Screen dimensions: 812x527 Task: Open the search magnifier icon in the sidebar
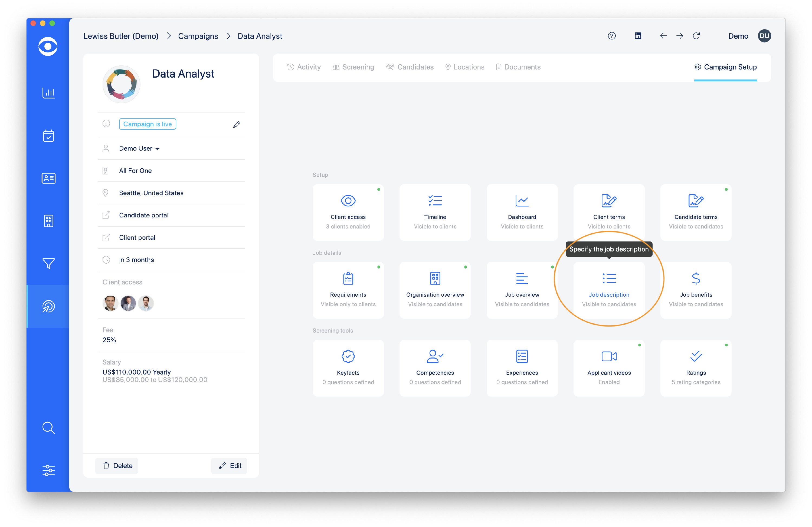[48, 428]
